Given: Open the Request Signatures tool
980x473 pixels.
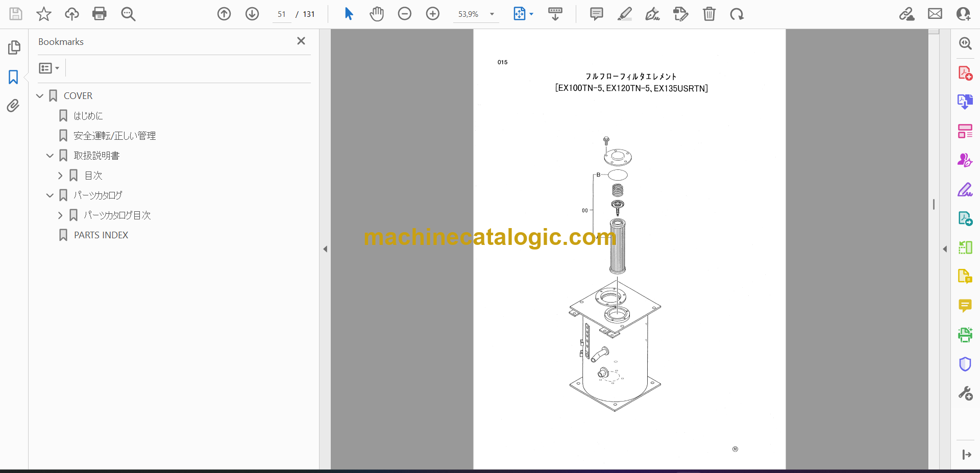Looking at the screenshot, I should click(x=965, y=160).
